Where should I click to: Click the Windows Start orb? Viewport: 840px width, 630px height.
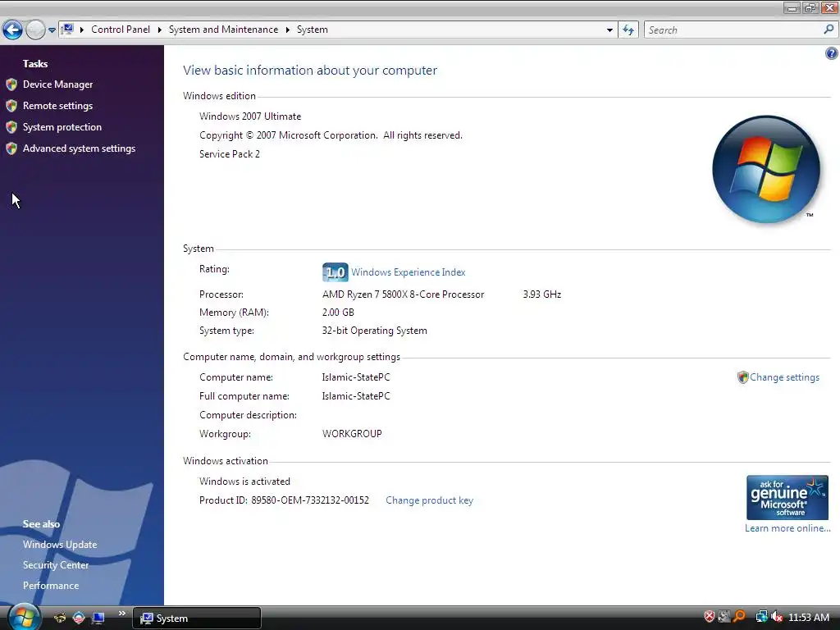[24, 617]
